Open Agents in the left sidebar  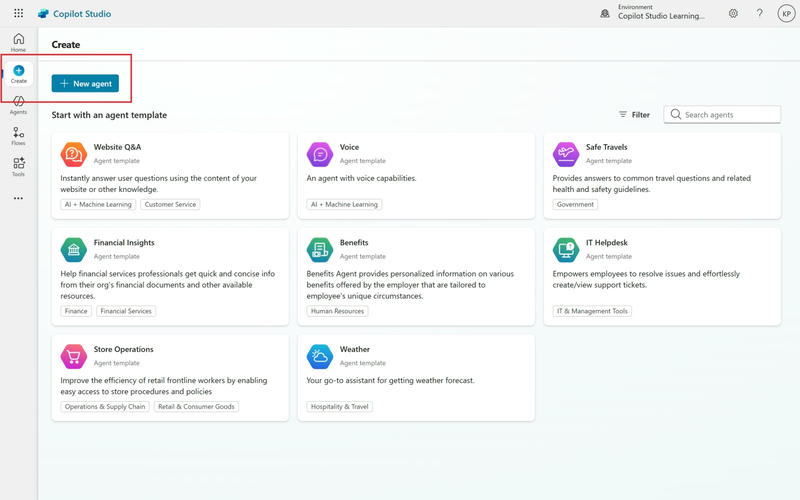18,105
